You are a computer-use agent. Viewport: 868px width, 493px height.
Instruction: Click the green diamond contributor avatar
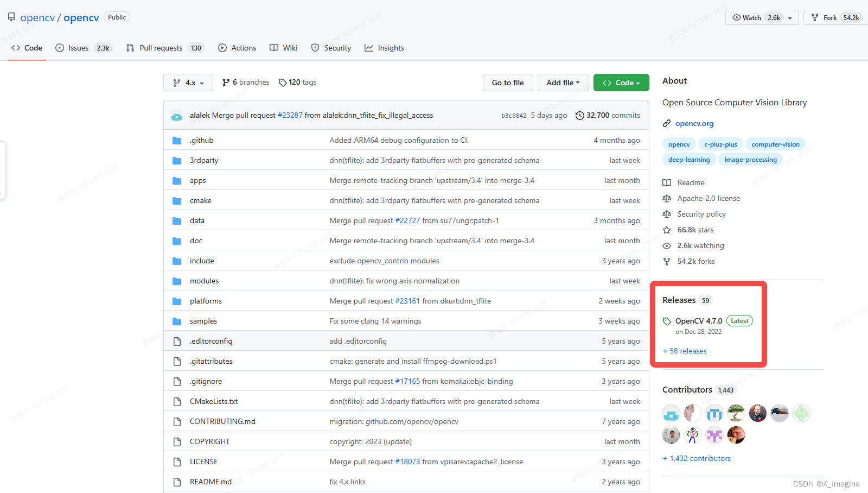point(801,414)
